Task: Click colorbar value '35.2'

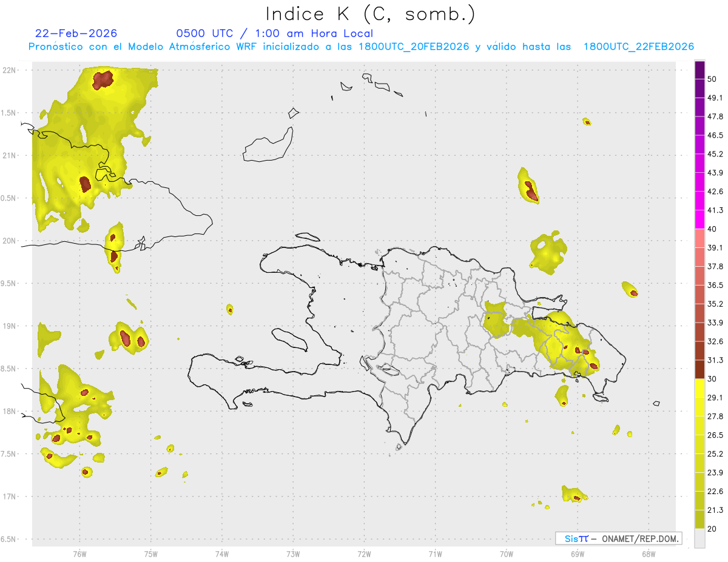Action: 715,304
